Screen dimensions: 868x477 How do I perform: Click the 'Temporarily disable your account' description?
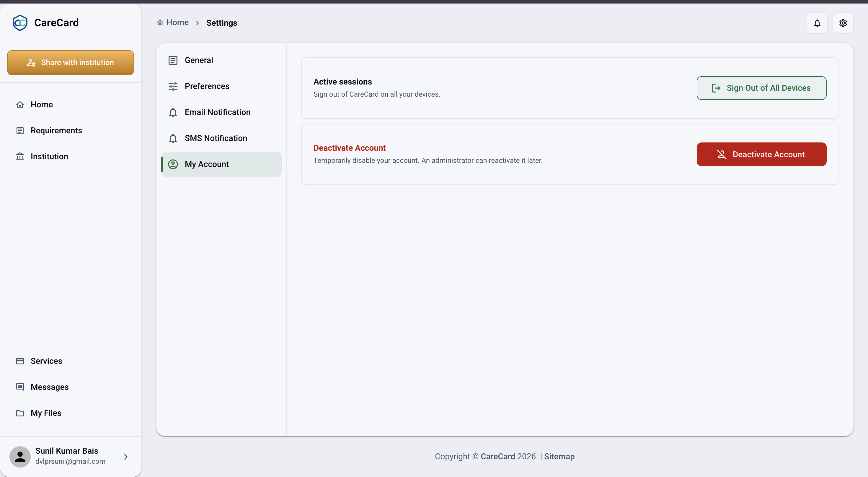coord(428,160)
